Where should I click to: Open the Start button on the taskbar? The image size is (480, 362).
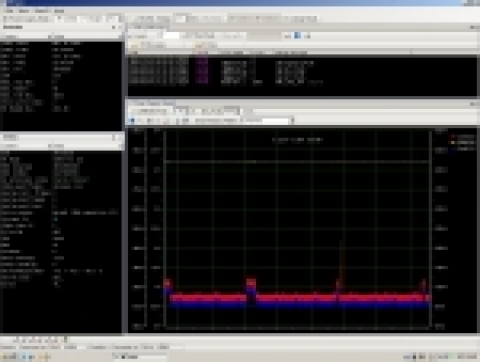10,357
